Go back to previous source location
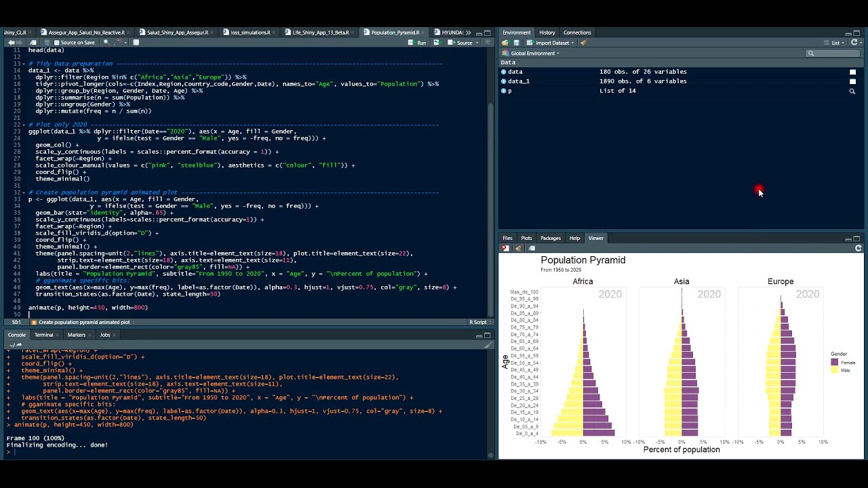Image resolution: width=868 pixels, height=488 pixels. click(x=12, y=43)
